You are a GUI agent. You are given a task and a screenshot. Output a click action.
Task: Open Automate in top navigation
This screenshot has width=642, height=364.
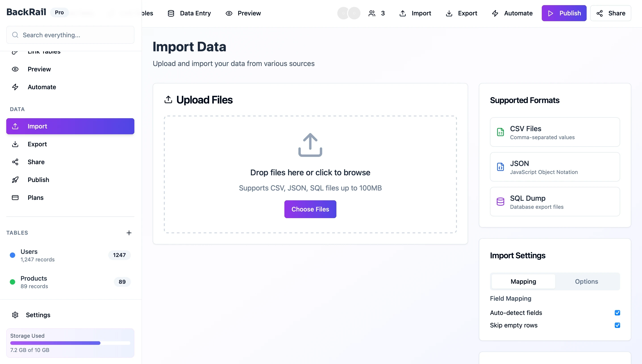(x=512, y=13)
